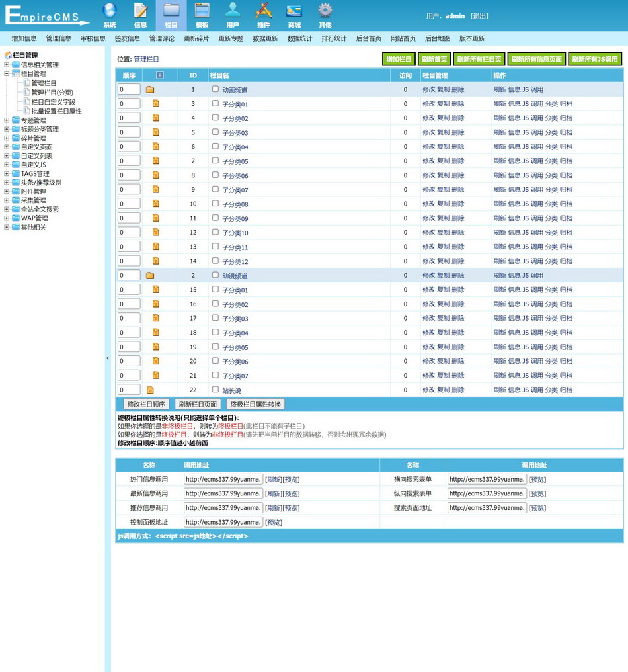Click the file icon of 站长说 row
Image resolution: width=628 pixels, height=672 pixels.
pyautogui.click(x=150, y=390)
